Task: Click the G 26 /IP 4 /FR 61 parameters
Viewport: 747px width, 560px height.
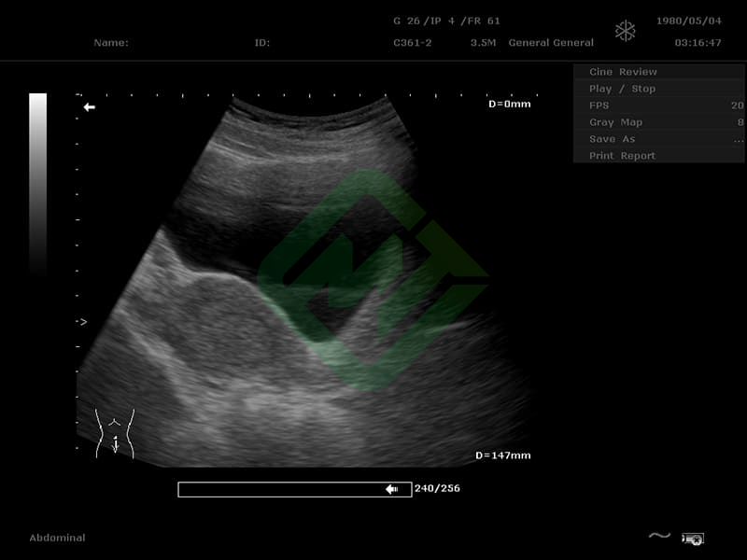Action: point(447,21)
